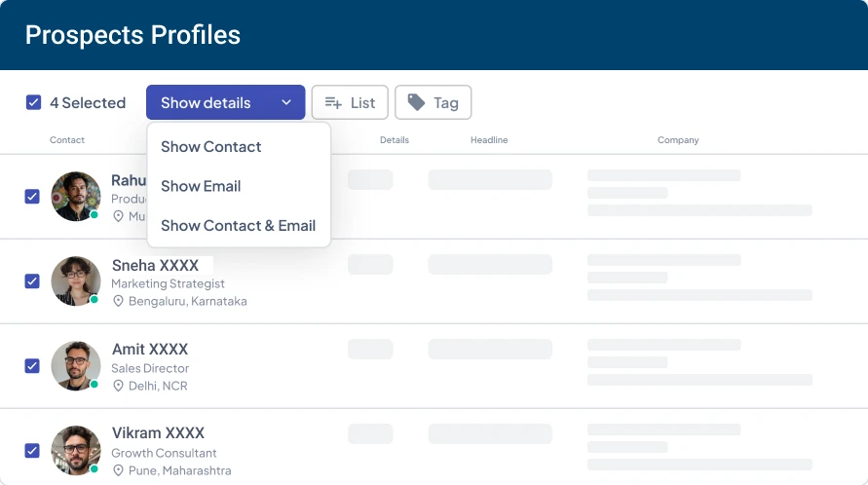Click Vikram's green online status dot
This screenshot has height=485, width=868.
point(94,468)
